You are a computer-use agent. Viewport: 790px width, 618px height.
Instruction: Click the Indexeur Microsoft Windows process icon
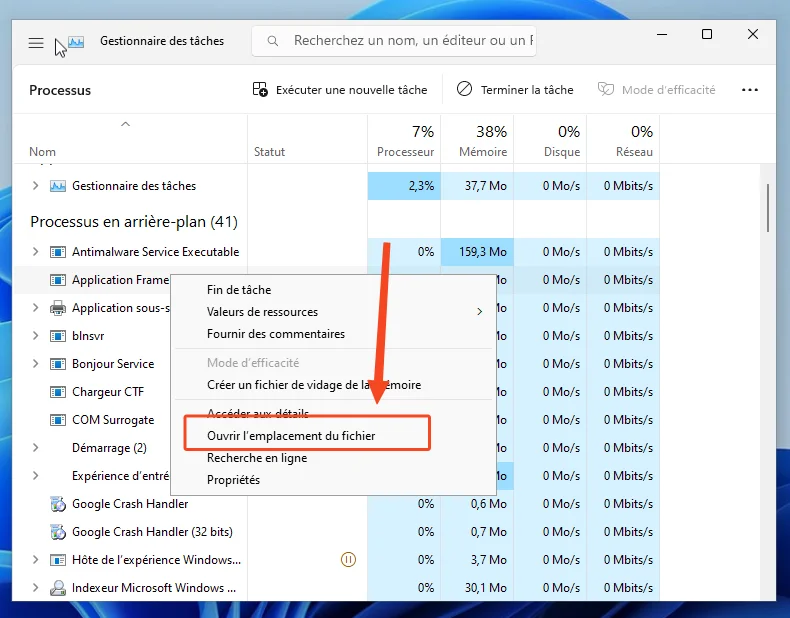(x=58, y=588)
